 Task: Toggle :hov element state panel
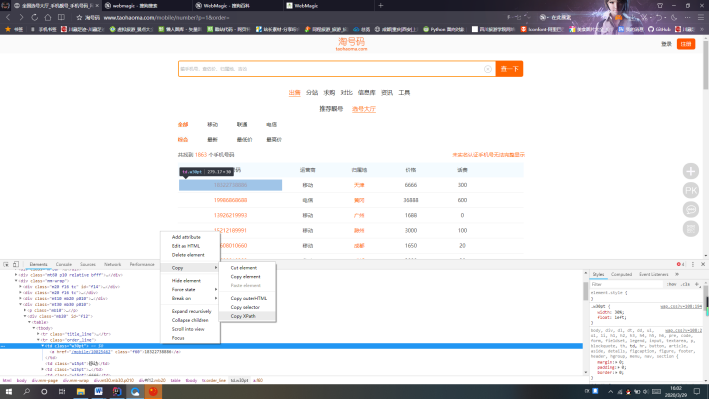coord(671,284)
